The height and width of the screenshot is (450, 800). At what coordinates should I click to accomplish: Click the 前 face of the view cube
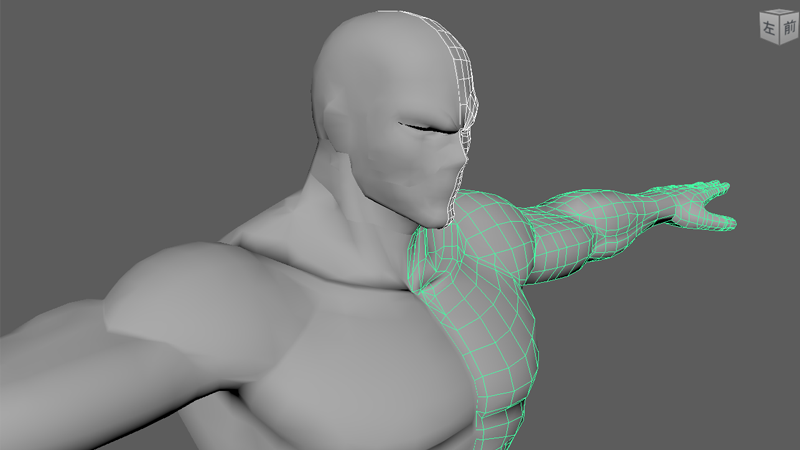(x=789, y=28)
